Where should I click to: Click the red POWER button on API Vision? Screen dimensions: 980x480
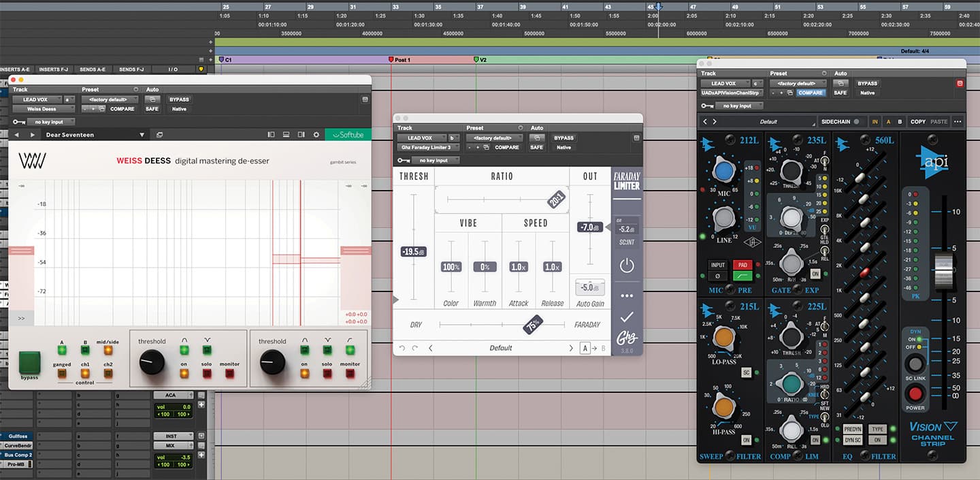[915, 394]
